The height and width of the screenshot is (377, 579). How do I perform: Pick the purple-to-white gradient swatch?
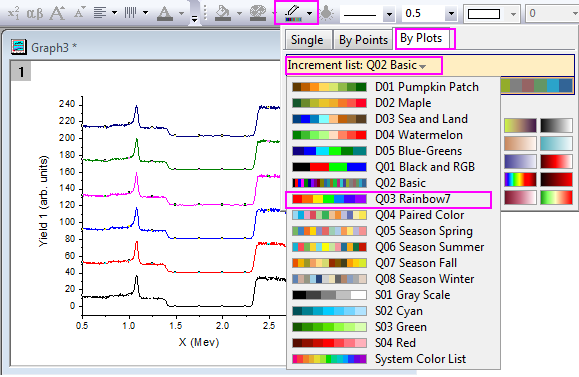(520, 161)
